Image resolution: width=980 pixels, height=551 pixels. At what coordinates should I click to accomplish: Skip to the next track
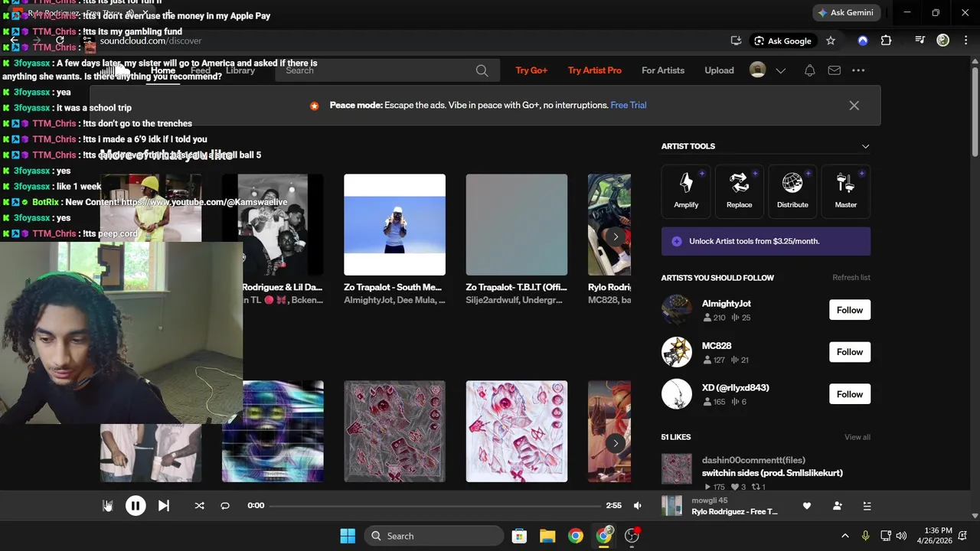coord(163,506)
